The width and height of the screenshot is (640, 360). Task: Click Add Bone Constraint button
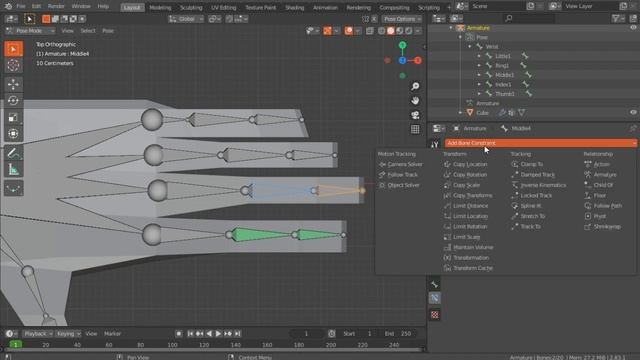pos(541,143)
